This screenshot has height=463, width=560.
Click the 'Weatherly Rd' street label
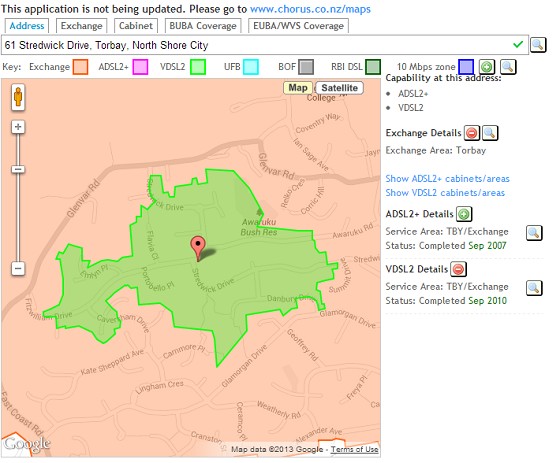coord(279,410)
